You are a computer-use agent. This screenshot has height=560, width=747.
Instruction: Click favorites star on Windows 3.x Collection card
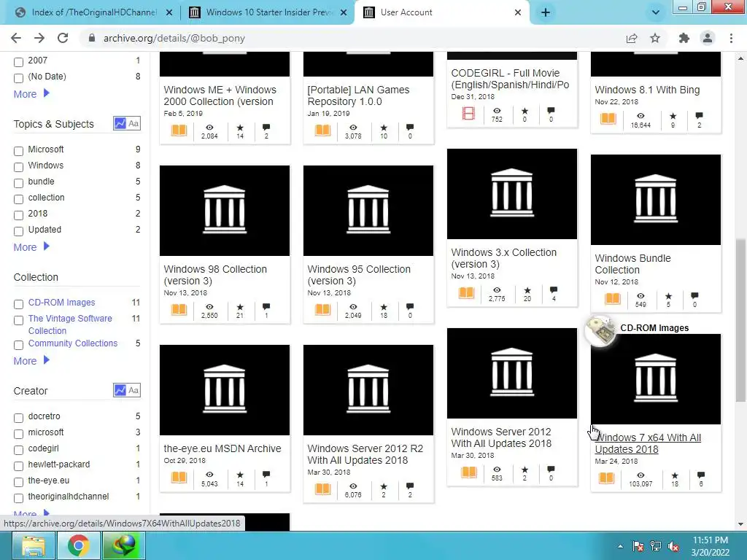click(527, 290)
